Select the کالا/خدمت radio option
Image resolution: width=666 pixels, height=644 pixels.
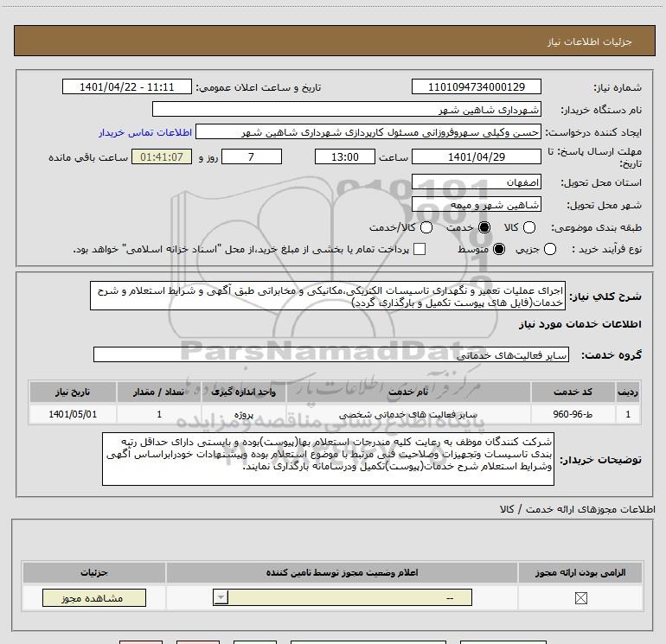[426, 227]
